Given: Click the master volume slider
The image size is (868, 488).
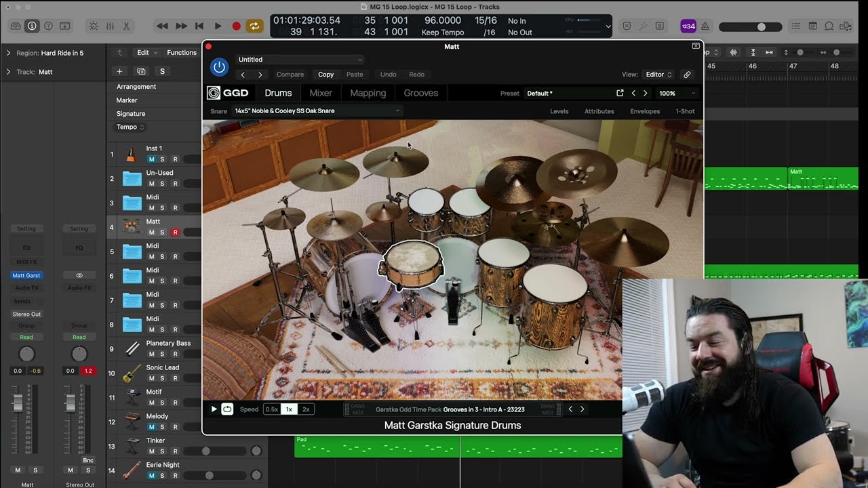Looking at the screenshot, I should pyautogui.click(x=751, y=26).
